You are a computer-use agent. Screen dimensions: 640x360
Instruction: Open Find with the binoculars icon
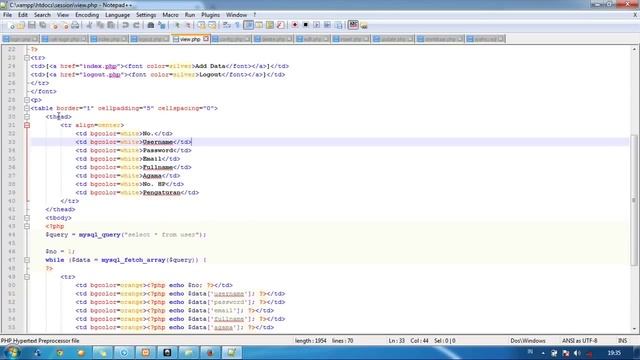click(151, 25)
